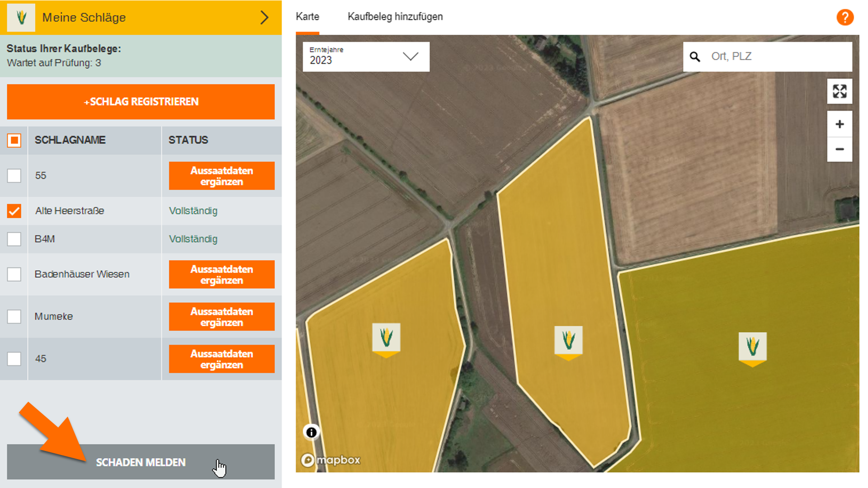
Task: Select the Badenhäuser Wiesen field name
Action: point(82,274)
